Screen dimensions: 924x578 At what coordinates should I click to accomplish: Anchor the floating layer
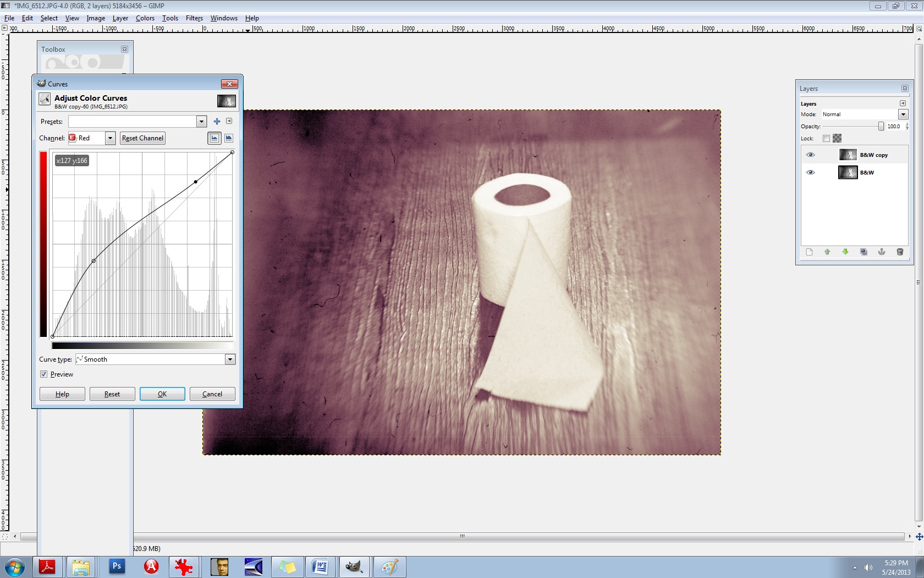coord(882,252)
